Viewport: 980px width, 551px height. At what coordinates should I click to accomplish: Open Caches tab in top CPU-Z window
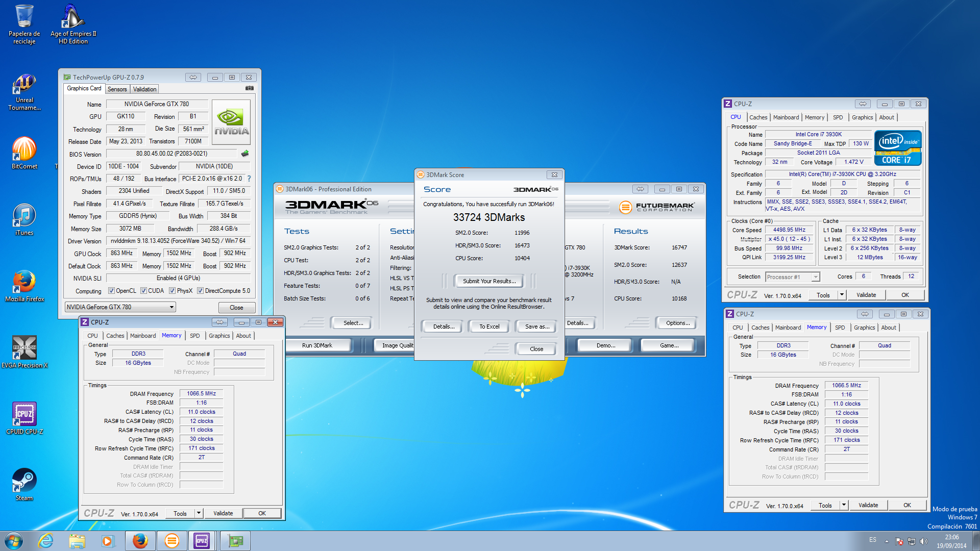pyautogui.click(x=758, y=117)
